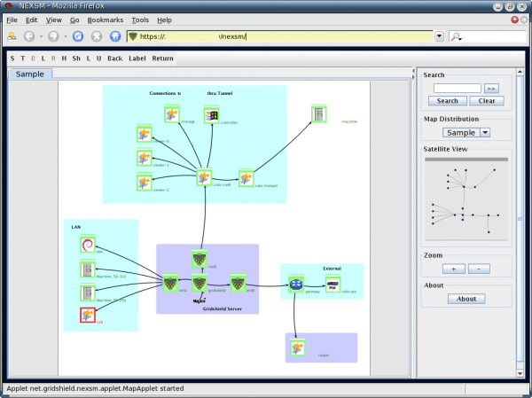Viewport: 532px width, 398px height.
Task: Click the Clear button in Search panel
Action: (486, 101)
